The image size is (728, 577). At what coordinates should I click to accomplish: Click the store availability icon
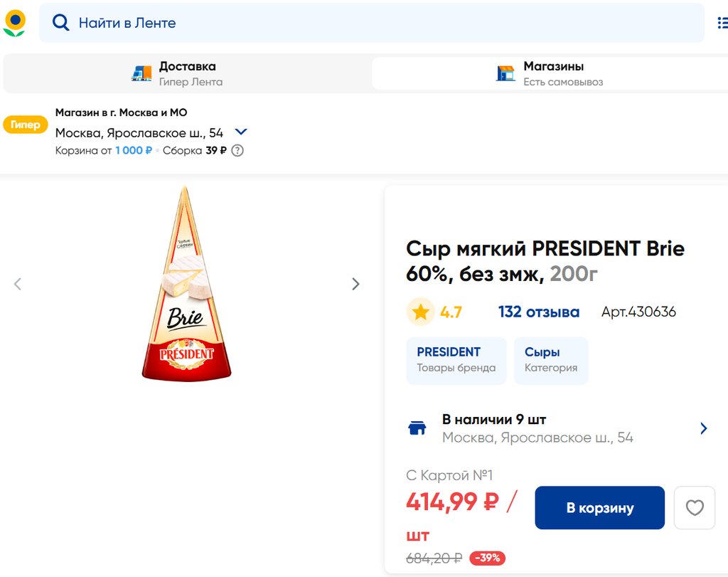coord(417,428)
